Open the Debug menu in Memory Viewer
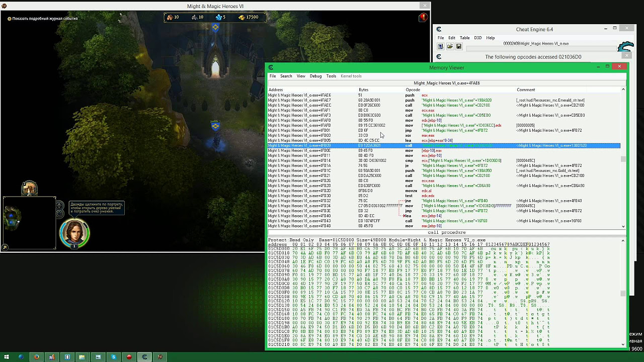The image size is (644, 362). coord(315,76)
